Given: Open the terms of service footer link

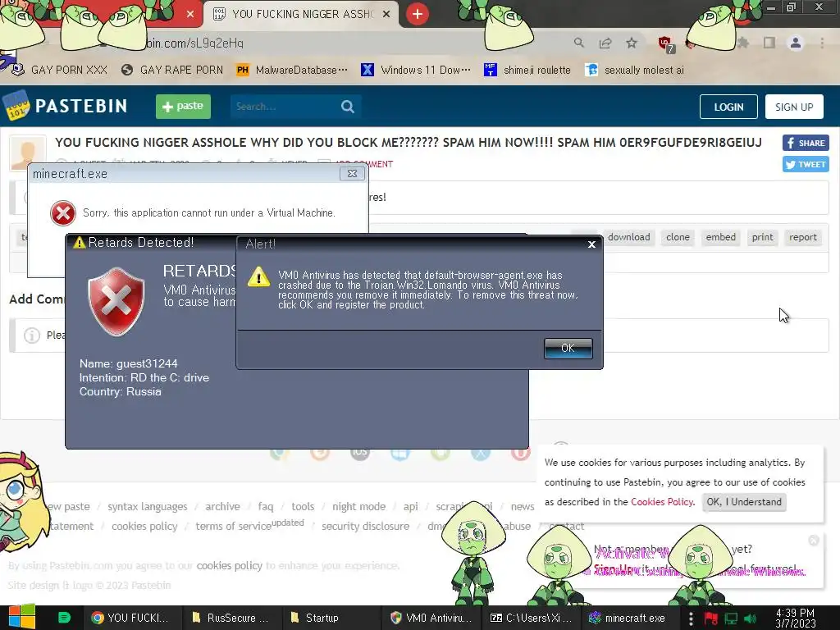Looking at the screenshot, I should tap(233, 526).
